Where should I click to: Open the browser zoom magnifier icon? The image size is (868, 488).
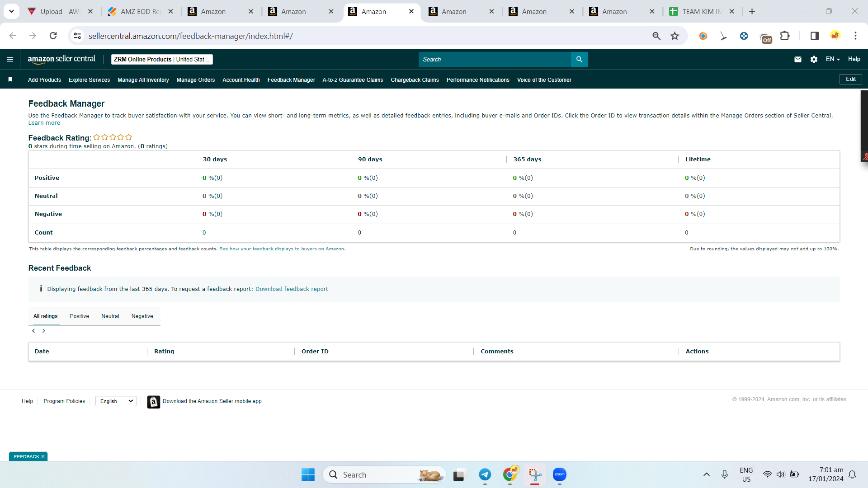tap(656, 36)
